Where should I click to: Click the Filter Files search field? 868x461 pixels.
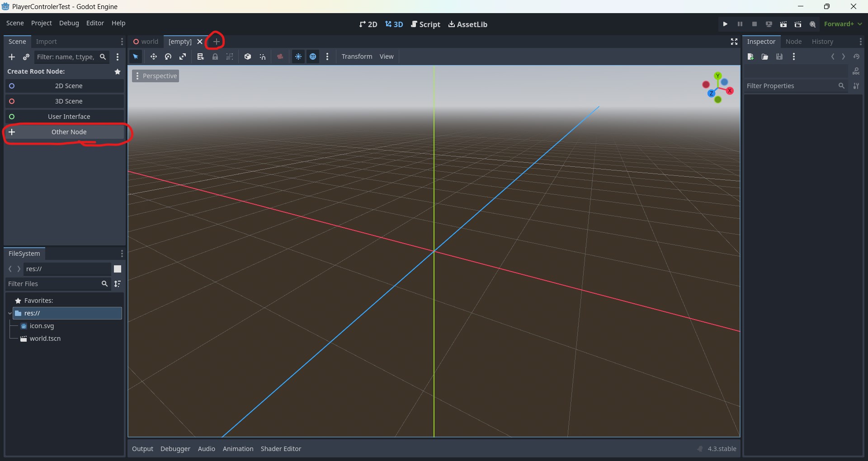pyautogui.click(x=54, y=284)
